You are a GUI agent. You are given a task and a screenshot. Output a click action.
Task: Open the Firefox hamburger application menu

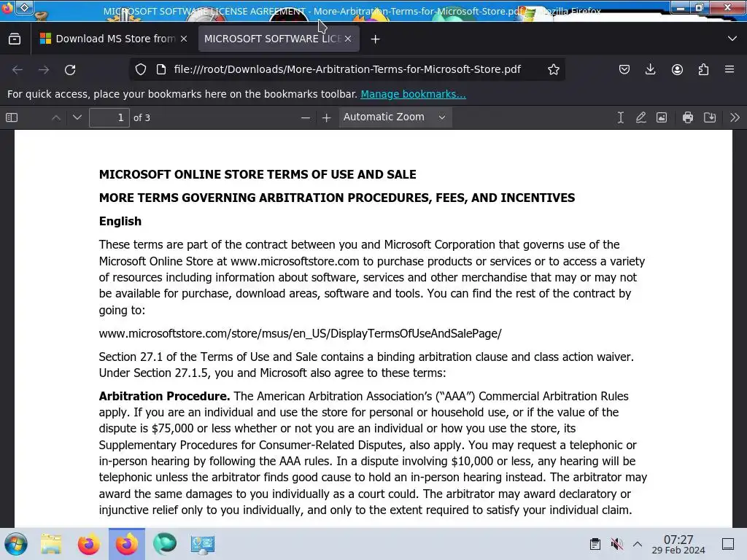(x=729, y=69)
